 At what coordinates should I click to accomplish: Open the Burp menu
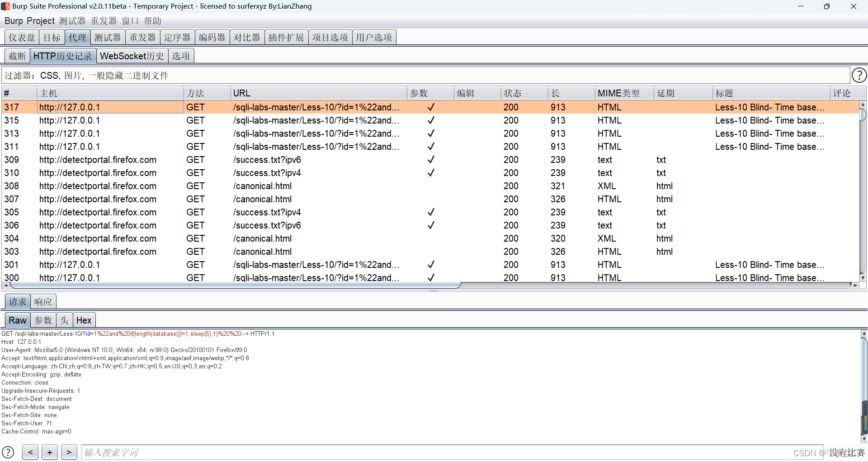(14, 21)
